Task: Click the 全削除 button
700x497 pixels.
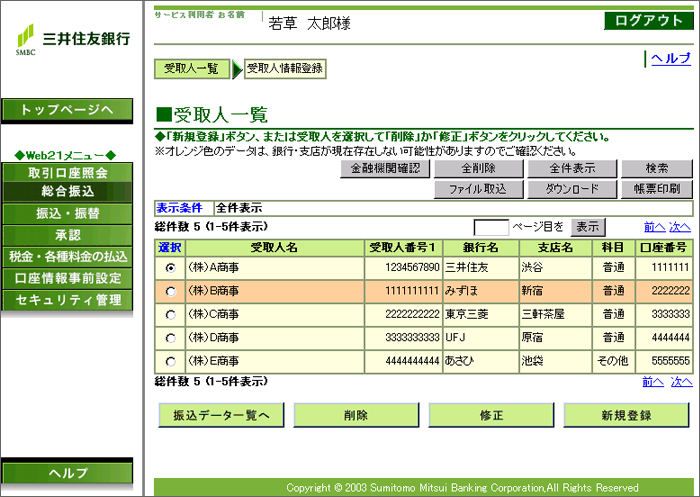Action: pos(479,169)
